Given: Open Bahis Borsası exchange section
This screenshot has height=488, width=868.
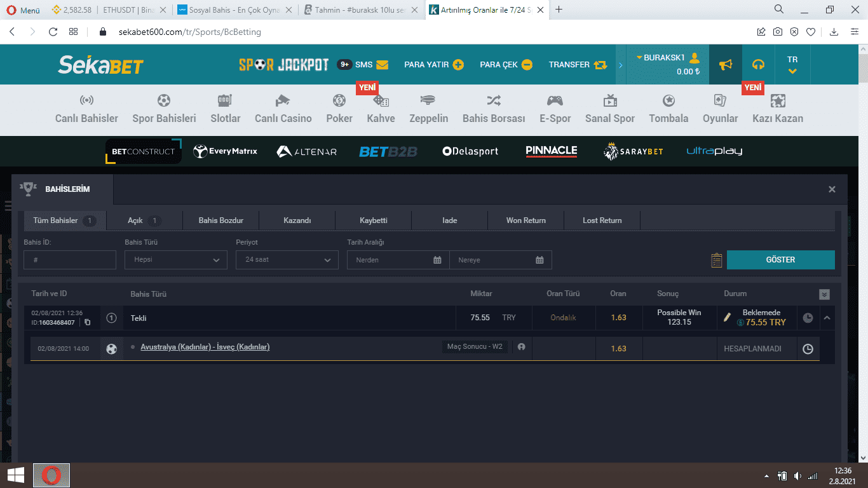Looking at the screenshot, I should coord(494,109).
